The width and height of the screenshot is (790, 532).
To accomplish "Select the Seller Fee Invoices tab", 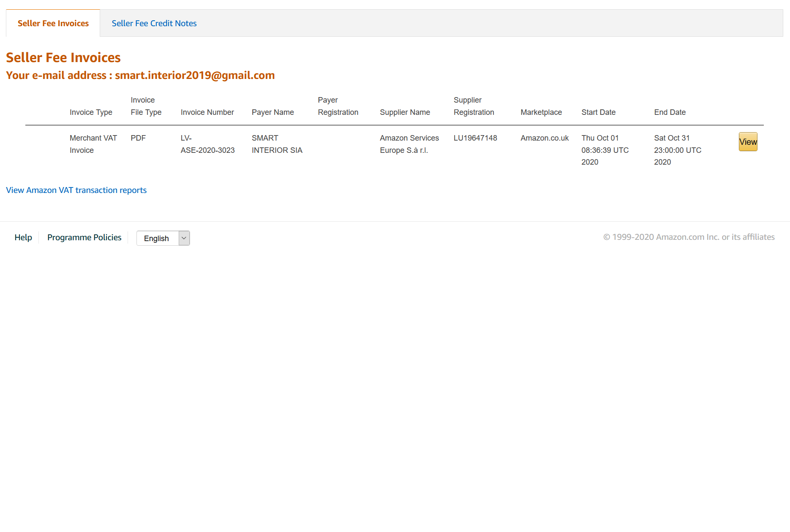I will (x=52, y=23).
